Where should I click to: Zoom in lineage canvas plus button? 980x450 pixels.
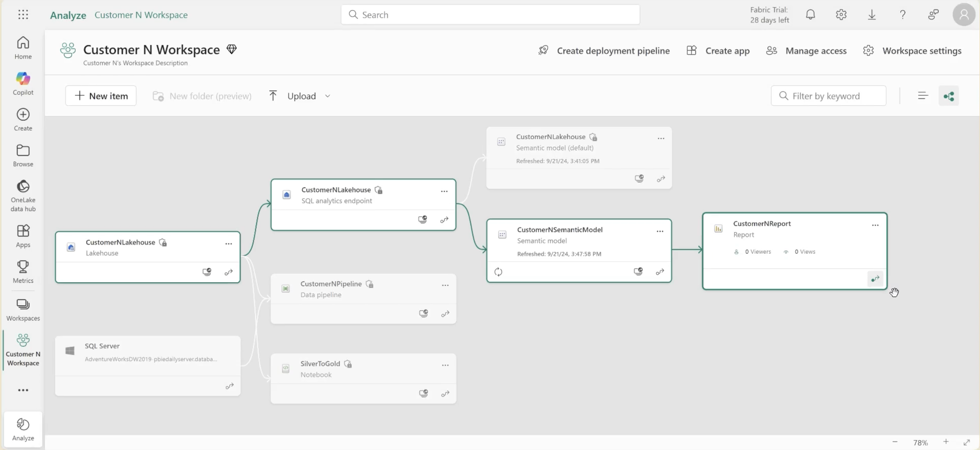[946, 442]
